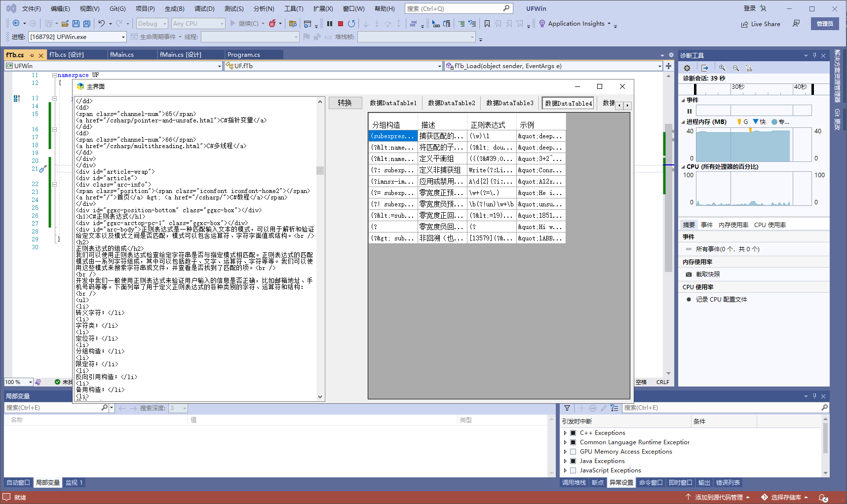
Task: Click the Application Insights lightbulb icon
Action: point(542,23)
